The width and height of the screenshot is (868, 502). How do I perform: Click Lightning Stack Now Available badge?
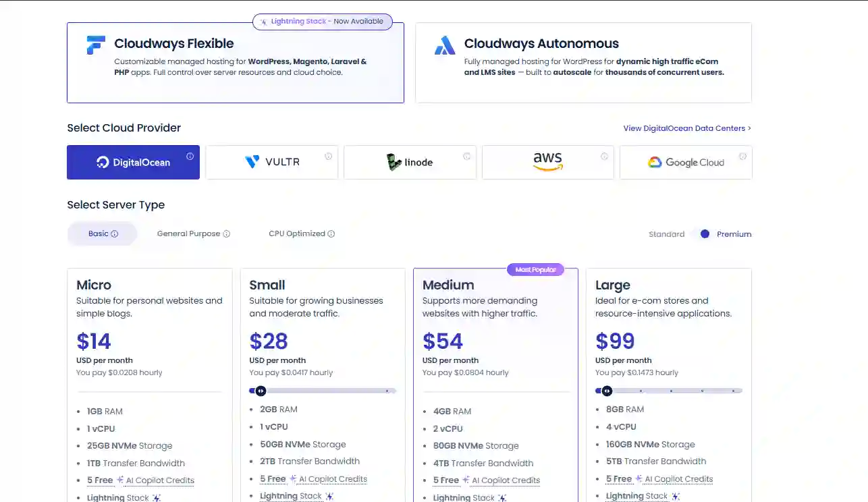point(322,22)
